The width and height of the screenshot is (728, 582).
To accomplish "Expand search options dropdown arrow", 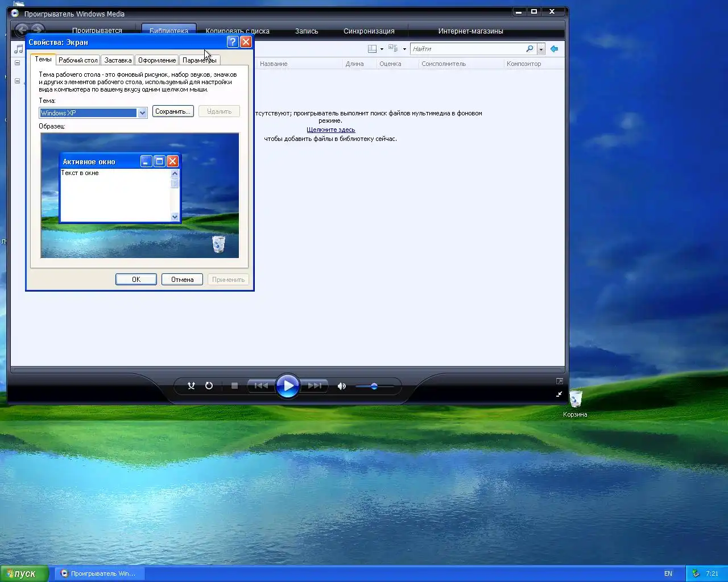I will click(x=541, y=49).
